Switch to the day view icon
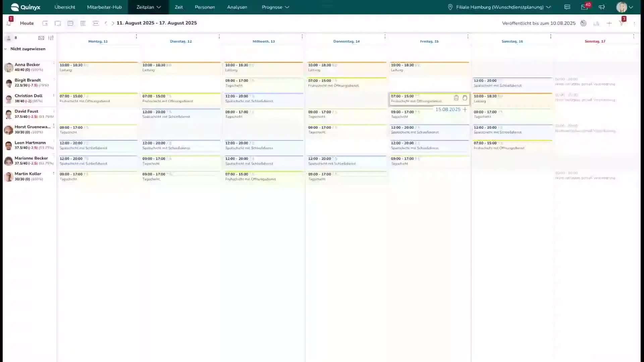644x362 pixels. [58, 23]
